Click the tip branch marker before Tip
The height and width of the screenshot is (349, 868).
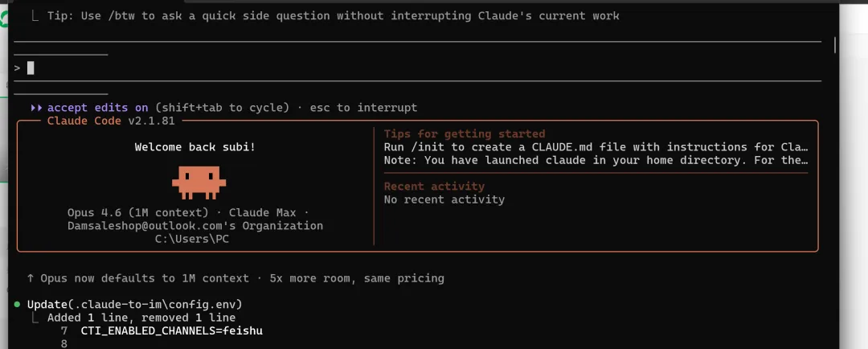tap(35, 15)
